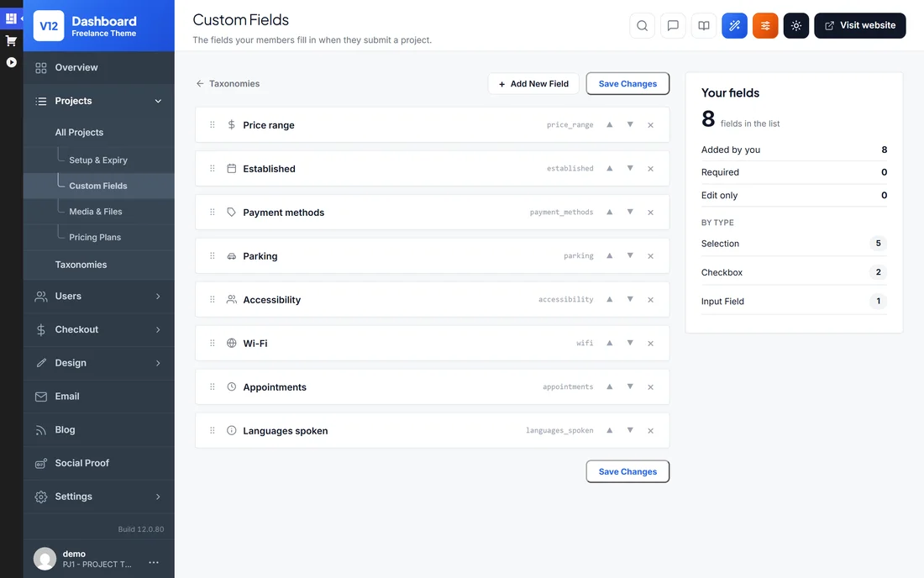Click the blue magic wand button
Image resolution: width=924 pixels, height=578 pixels.
(734, 25)
